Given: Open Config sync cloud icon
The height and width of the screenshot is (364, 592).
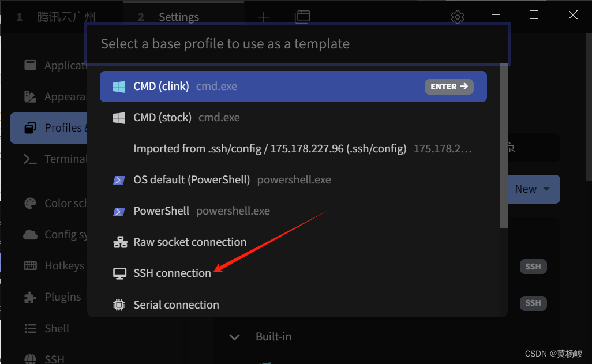Looking at the screenshot, I should point(30,234).
